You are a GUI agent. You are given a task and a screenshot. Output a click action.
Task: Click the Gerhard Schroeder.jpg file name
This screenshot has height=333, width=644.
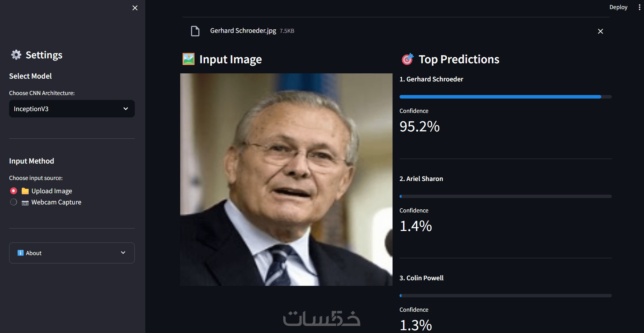243,31
